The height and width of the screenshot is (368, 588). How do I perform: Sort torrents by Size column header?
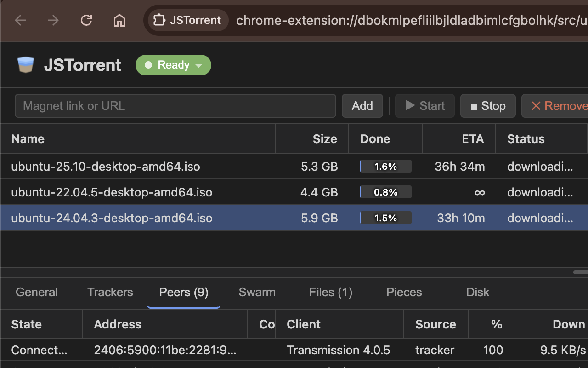pyautogui.click(x=324, y=139)
